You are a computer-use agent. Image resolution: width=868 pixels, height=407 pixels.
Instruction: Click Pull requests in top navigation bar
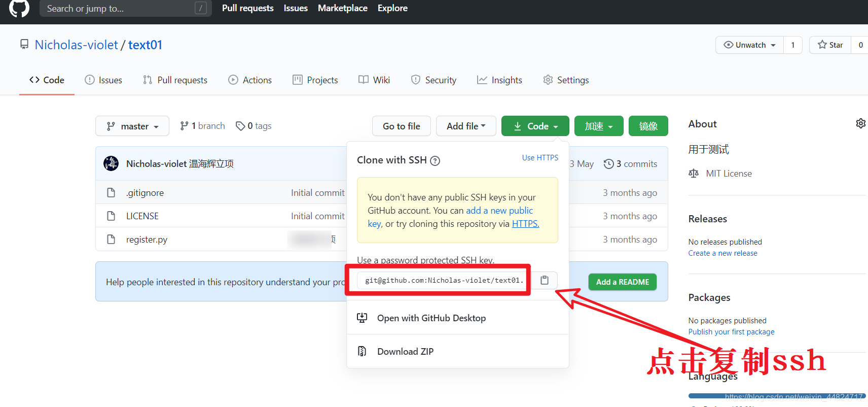pos(247,8)
